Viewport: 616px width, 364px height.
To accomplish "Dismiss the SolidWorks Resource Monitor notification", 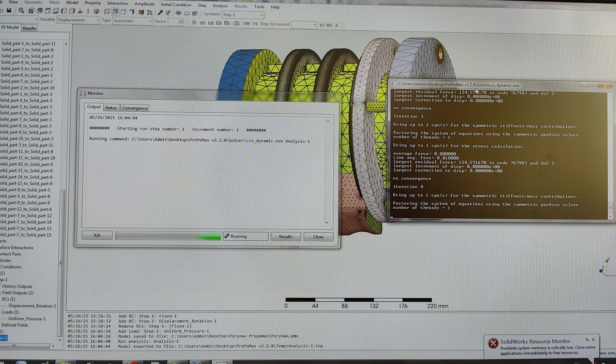I will pyautogui.click(x=593, y=340).
